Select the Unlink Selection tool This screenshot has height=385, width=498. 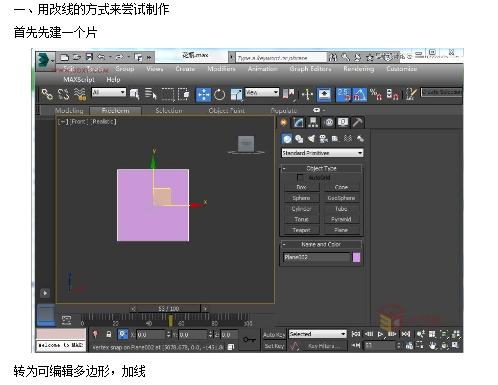(x=63, y=94)
